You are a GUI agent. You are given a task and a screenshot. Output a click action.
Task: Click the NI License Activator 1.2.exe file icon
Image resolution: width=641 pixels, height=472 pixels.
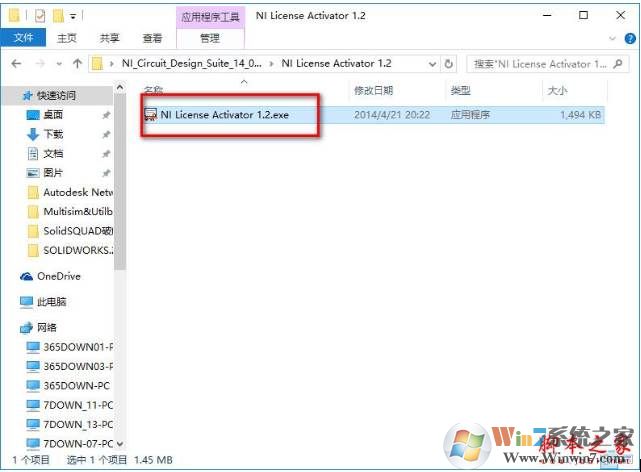(151, 115)
